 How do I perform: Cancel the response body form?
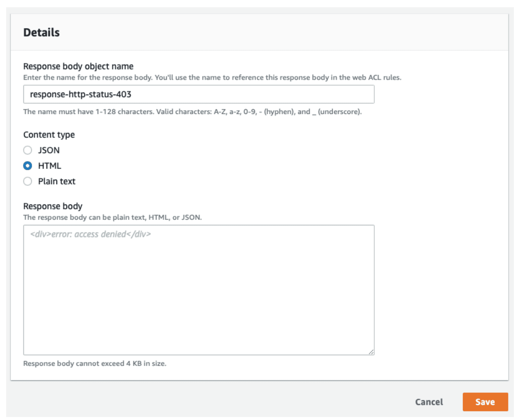(429, 402)
